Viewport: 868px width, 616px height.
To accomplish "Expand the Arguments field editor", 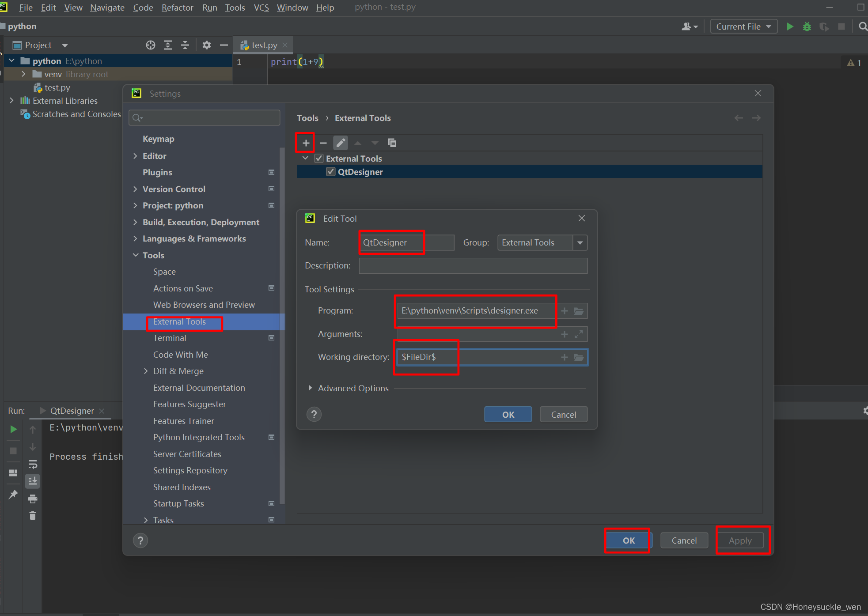I will tap(579, 334).
